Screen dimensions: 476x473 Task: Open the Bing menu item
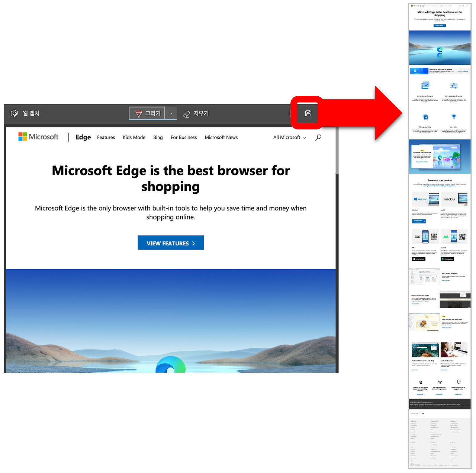point(158,138)
